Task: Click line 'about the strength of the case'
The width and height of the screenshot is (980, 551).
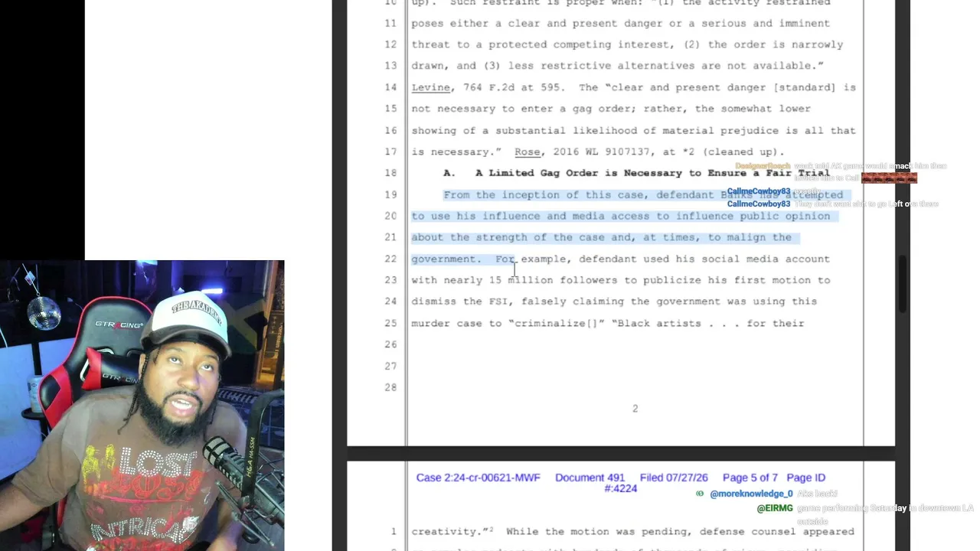Action: point(602,237)
